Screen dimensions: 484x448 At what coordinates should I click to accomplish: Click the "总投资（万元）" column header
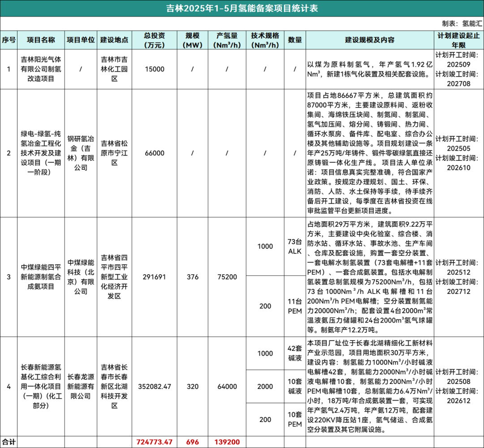point(155,40)
